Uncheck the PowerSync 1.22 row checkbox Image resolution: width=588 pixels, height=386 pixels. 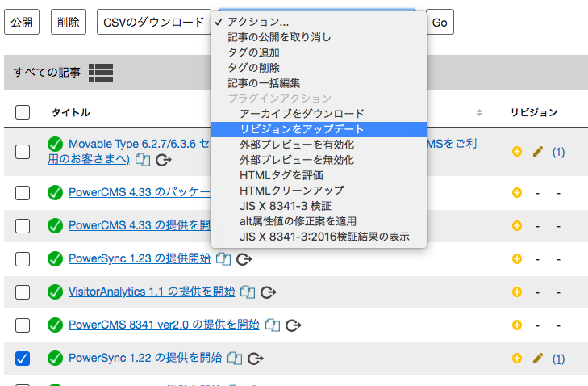pyautogui.click(x=23, y=359)
